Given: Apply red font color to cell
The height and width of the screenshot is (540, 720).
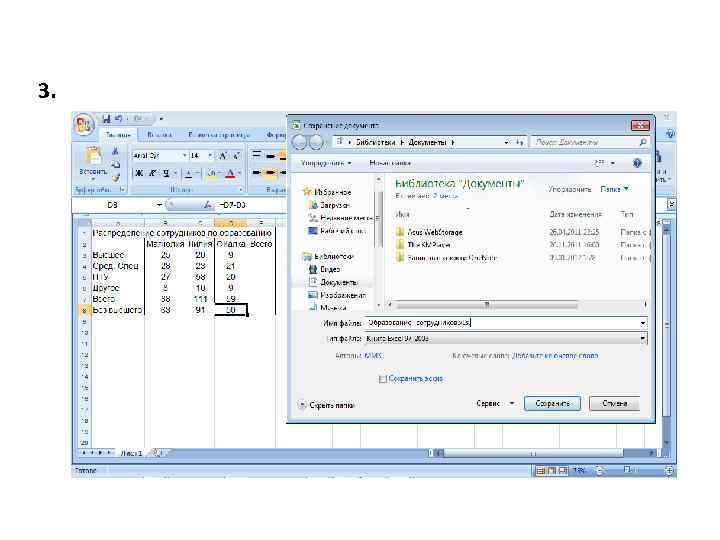Looking at the screenshot, I should 230,174.
